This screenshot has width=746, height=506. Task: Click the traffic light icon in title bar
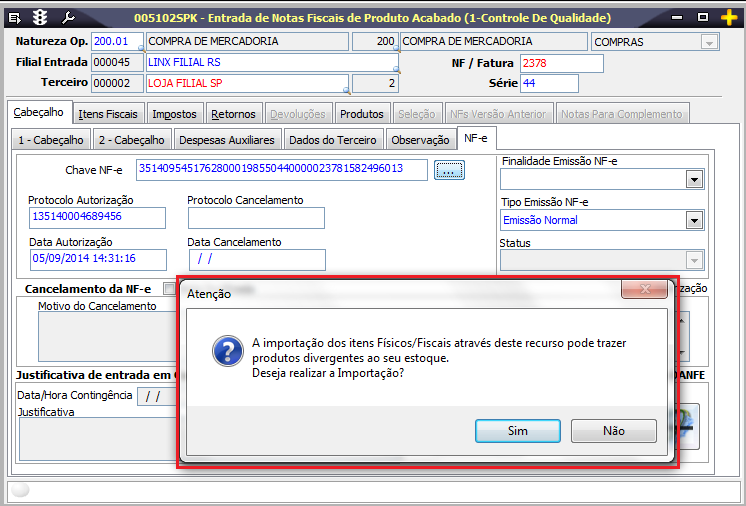(x=39, y=18)
